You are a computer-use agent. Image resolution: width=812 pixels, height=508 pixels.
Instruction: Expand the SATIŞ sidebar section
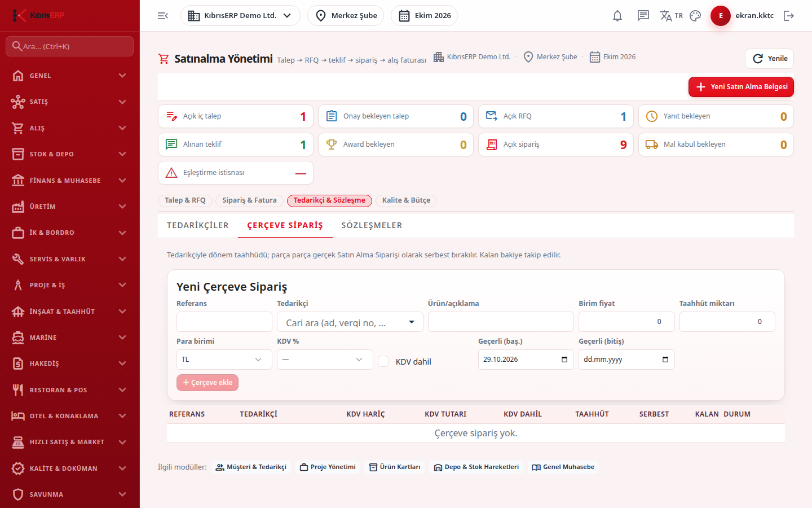(70, 102)
